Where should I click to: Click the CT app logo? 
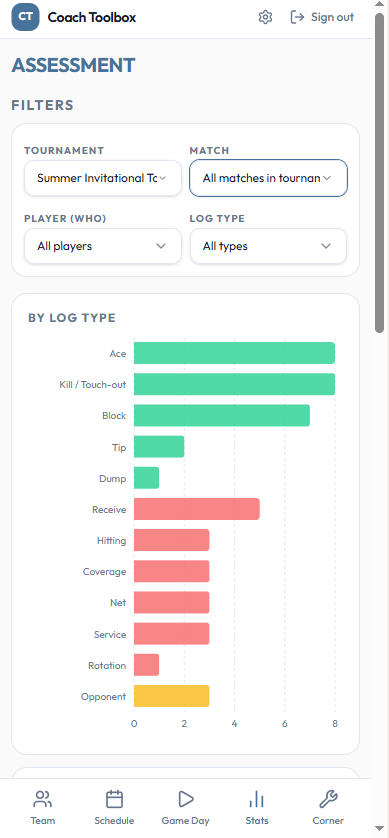point(25,17)
